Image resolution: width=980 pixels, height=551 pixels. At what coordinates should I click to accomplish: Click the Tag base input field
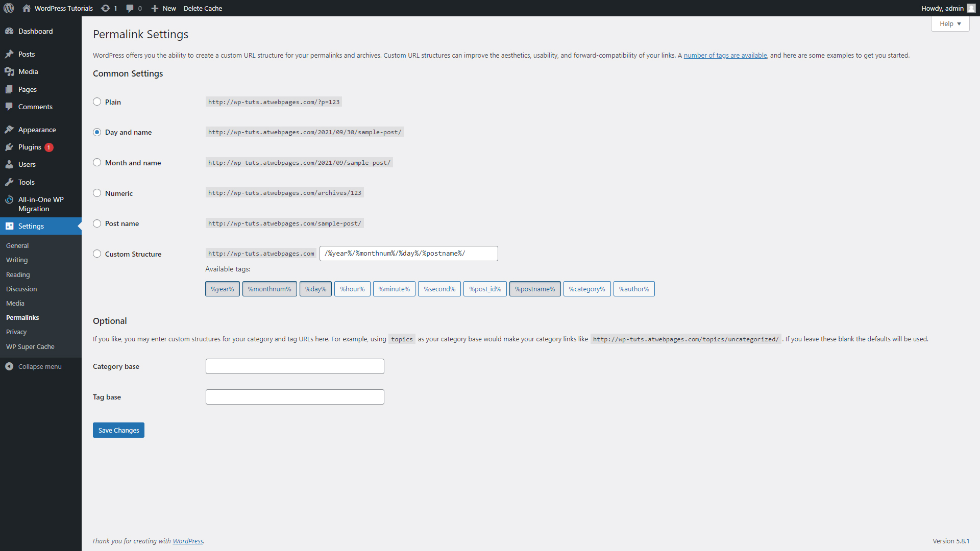click(295, 397)
